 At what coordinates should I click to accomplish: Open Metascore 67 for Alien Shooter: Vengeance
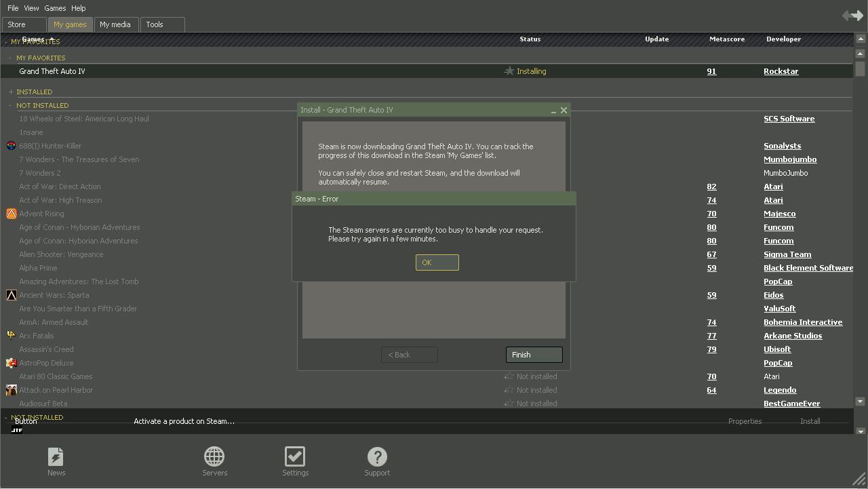click(711, 254)
